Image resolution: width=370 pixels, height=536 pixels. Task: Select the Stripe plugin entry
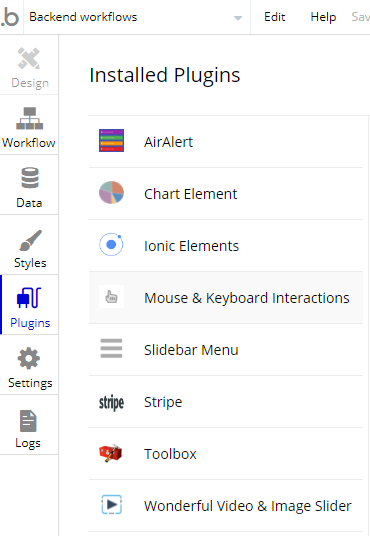click(226, 402)
